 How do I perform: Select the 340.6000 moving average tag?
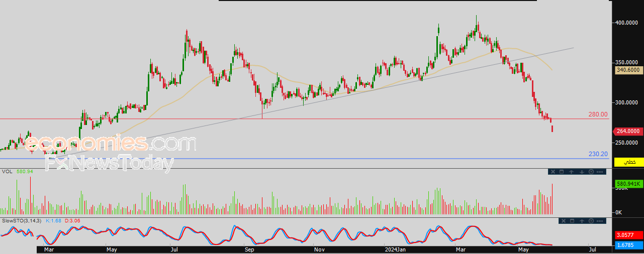[629, 70]
